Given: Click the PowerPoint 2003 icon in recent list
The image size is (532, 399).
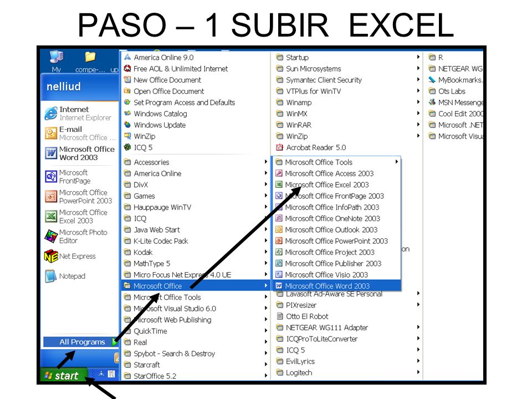Looking at the screenshot, I should pos(51,196).
